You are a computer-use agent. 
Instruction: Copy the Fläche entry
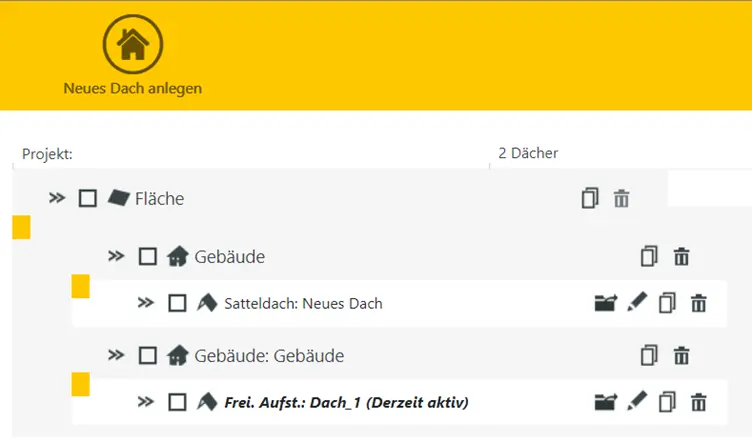pyautogui.click(x=590, y=198)
